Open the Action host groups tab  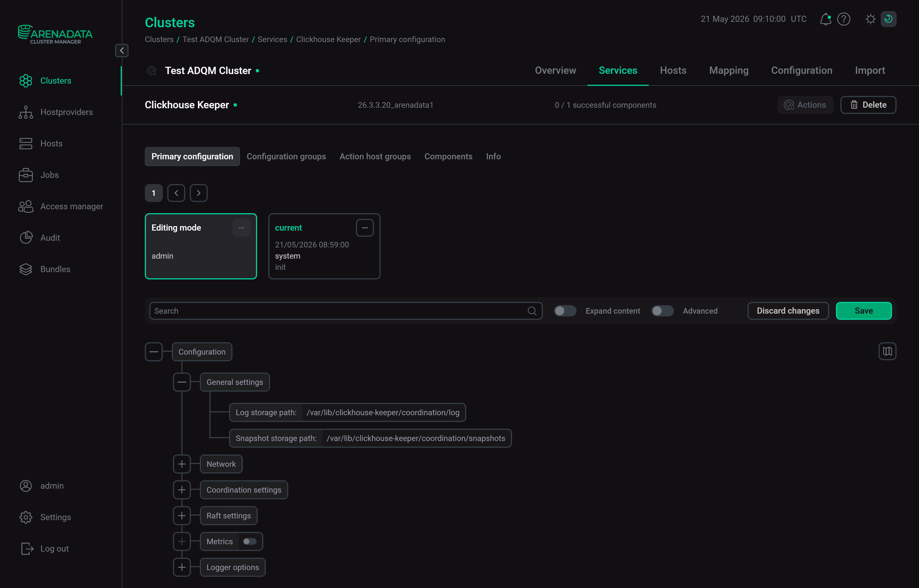375,157
